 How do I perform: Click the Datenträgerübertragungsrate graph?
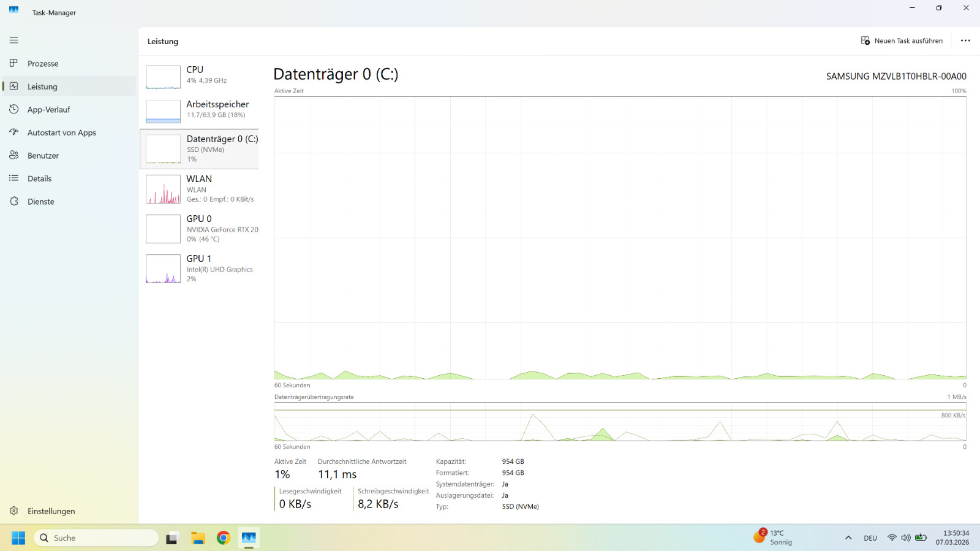click(x=620, y=422)
